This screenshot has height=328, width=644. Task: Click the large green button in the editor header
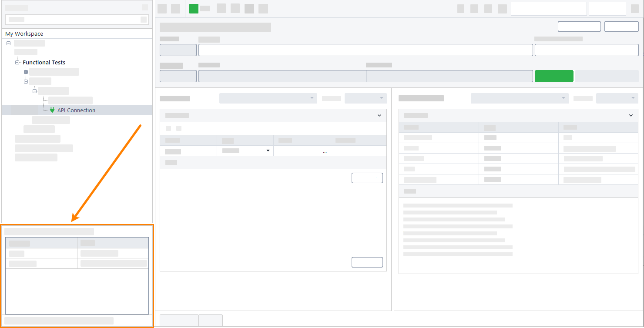pos(554,76)
